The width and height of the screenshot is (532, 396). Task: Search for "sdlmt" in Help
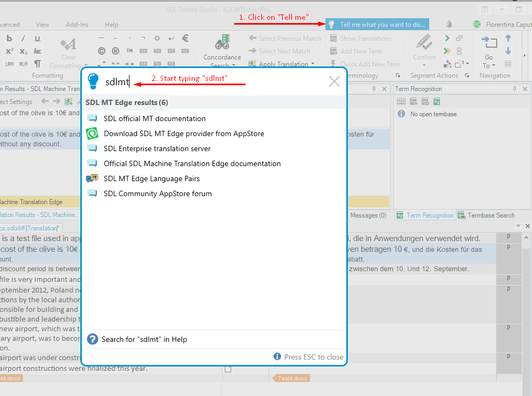pyautogui.click(x=144, y=339)
